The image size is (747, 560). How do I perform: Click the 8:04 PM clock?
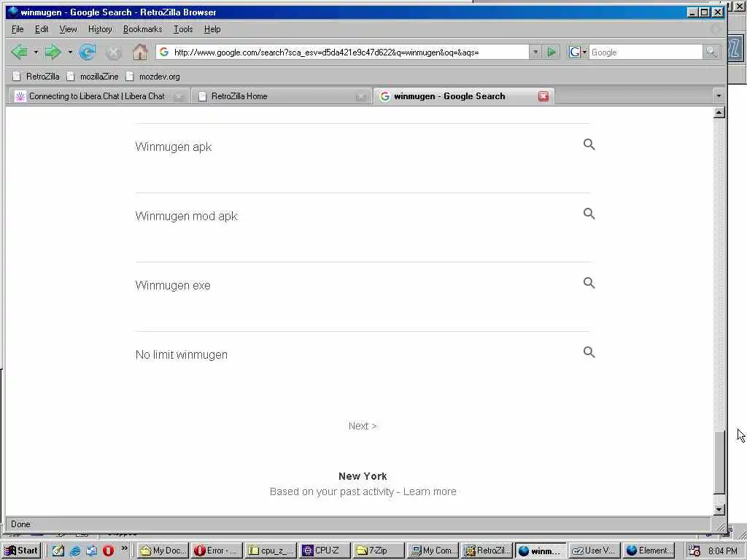(x=723, y=551)
